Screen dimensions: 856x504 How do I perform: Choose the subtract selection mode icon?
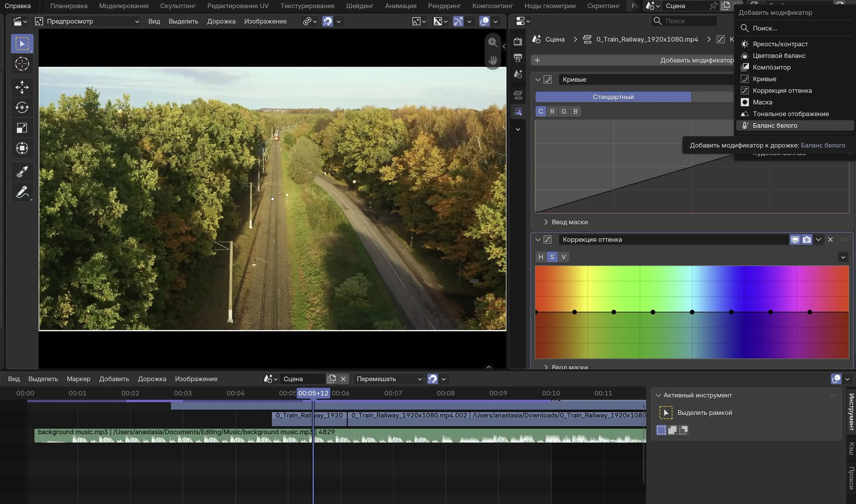click(683, 430)
